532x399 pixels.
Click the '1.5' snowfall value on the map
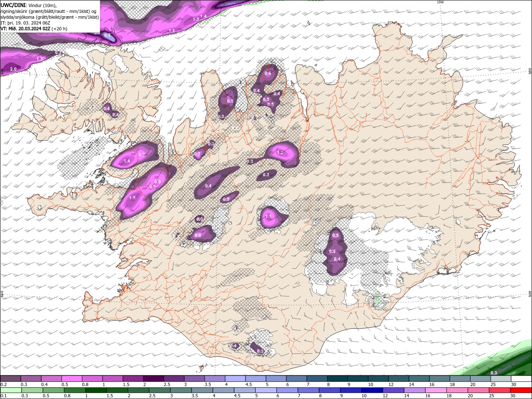tap(132, 198)
